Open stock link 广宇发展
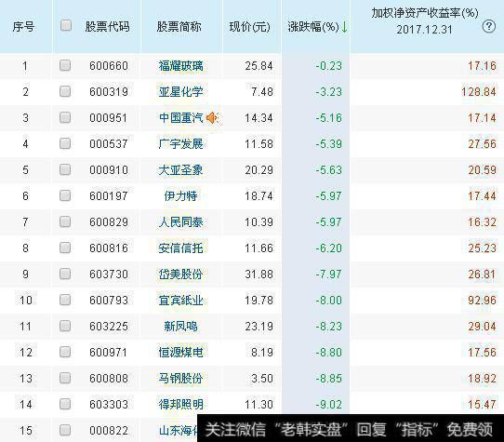504x442 pixels. coord(181,144)
